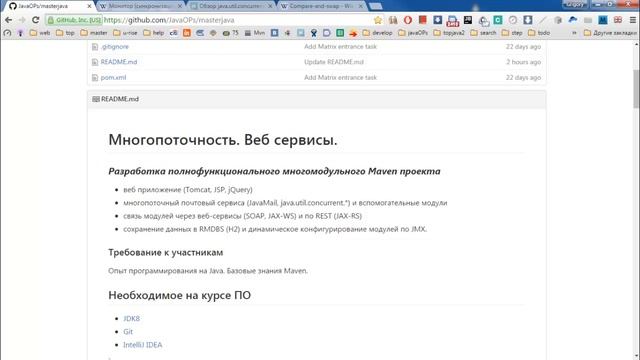The height and width of the screenshot is (360, 640).
Task: Close the JavaOPs/masterjava tab
Action: click(89, 6)
